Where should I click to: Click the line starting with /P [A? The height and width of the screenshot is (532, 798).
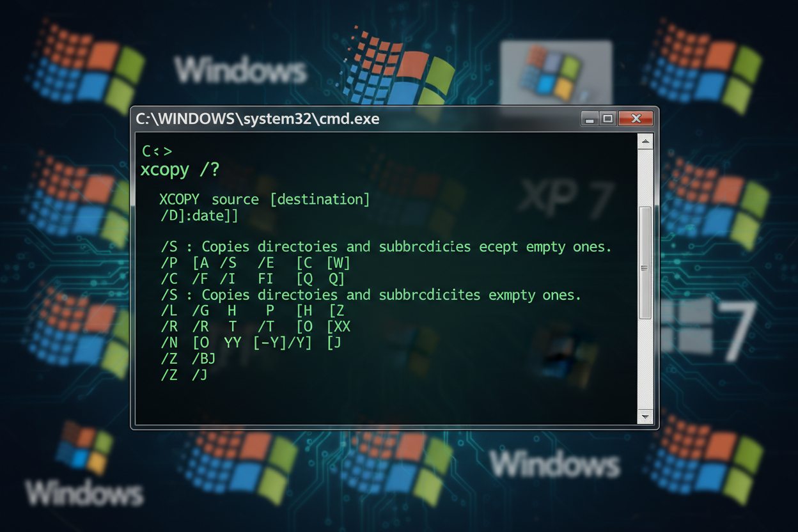pyautogui.click(x=255, y=263)
